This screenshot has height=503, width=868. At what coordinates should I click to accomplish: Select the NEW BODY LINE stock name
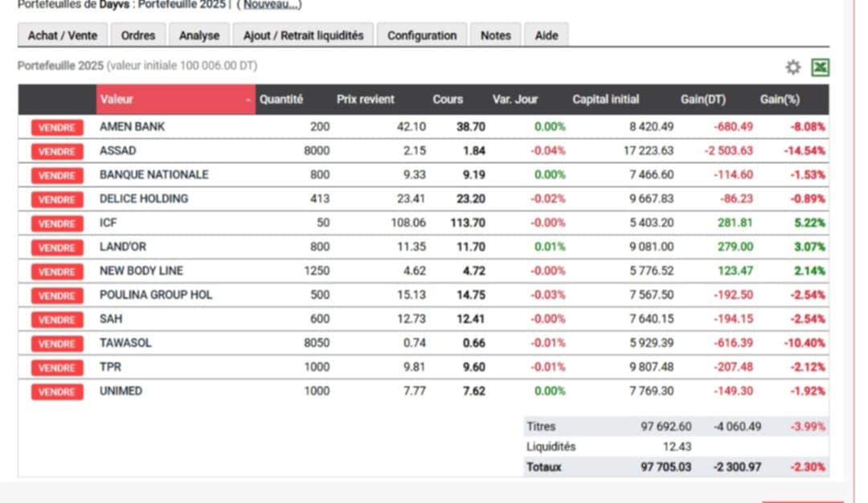(x=141, y=271)
